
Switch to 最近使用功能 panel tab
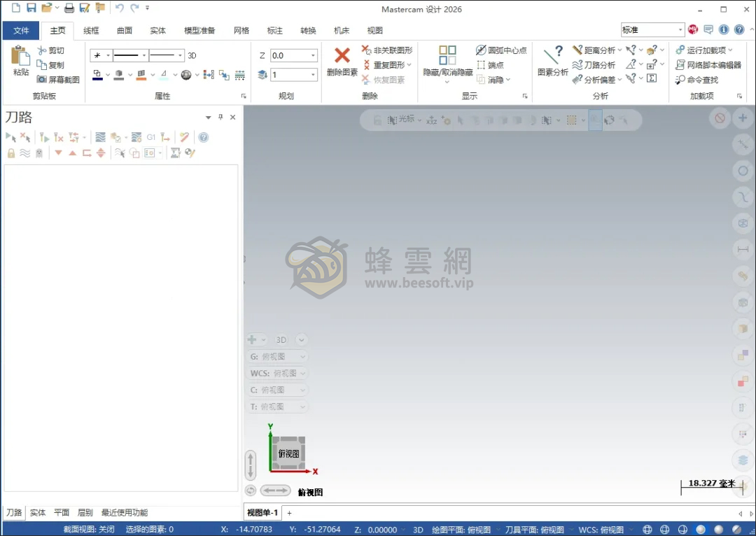pos(125,512)
